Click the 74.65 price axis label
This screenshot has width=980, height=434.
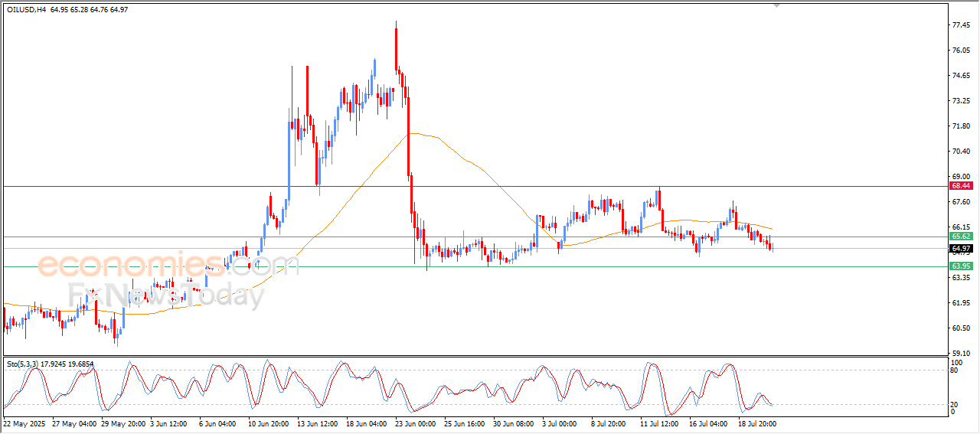961,76
